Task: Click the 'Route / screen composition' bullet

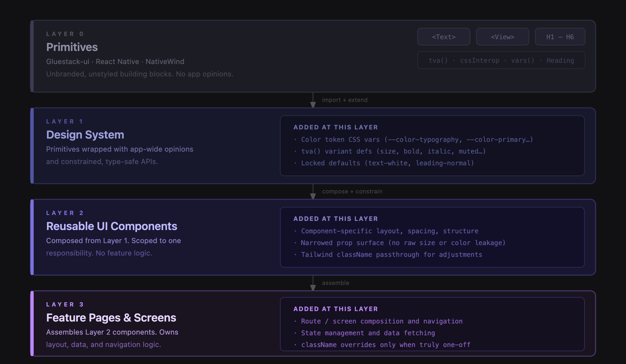Action: pyautogui.click(x=378, y=321)
